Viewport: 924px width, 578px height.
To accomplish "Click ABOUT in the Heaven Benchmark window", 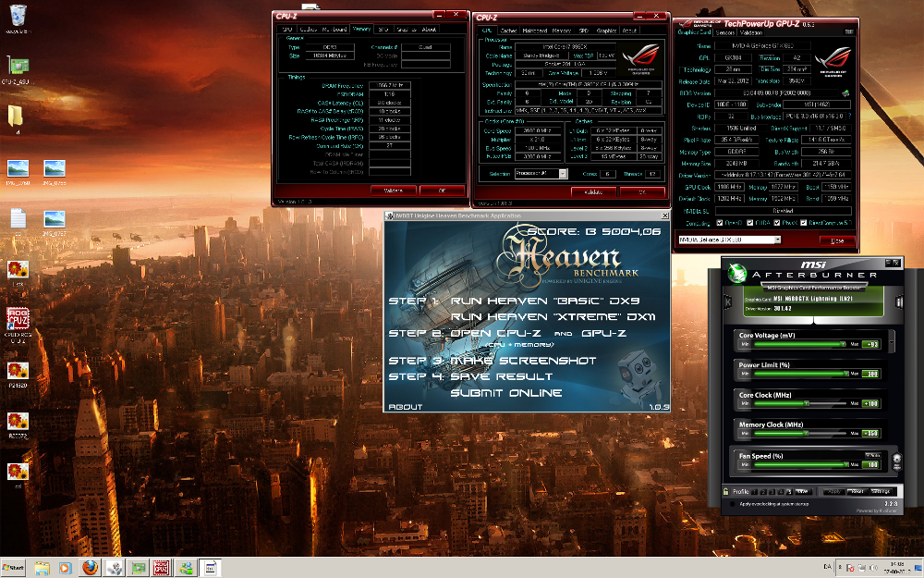I will pyautogui.click(x=406, y=406).
